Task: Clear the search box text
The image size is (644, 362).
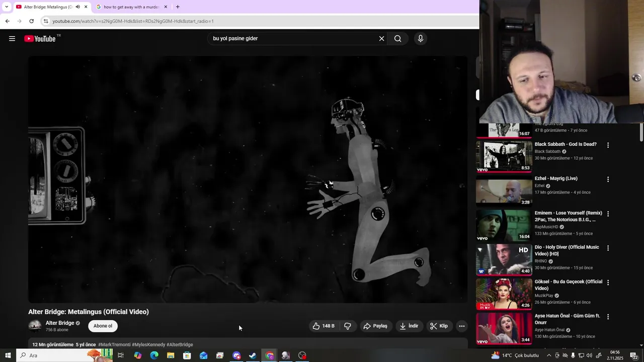Action: 381,39
